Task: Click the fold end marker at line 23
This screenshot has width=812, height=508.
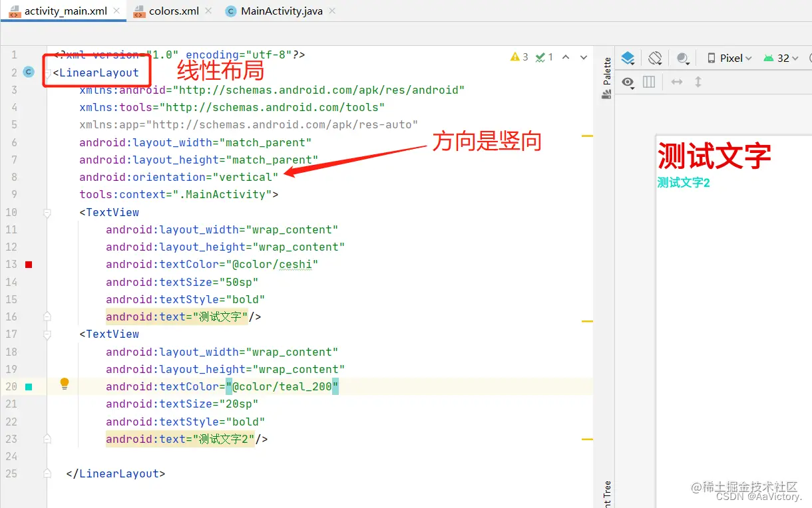Action: (x=47, y=439)
